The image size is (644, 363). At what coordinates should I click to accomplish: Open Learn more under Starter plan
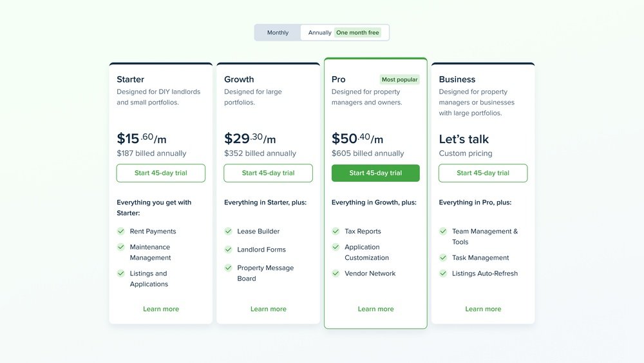tap(161, 309)
